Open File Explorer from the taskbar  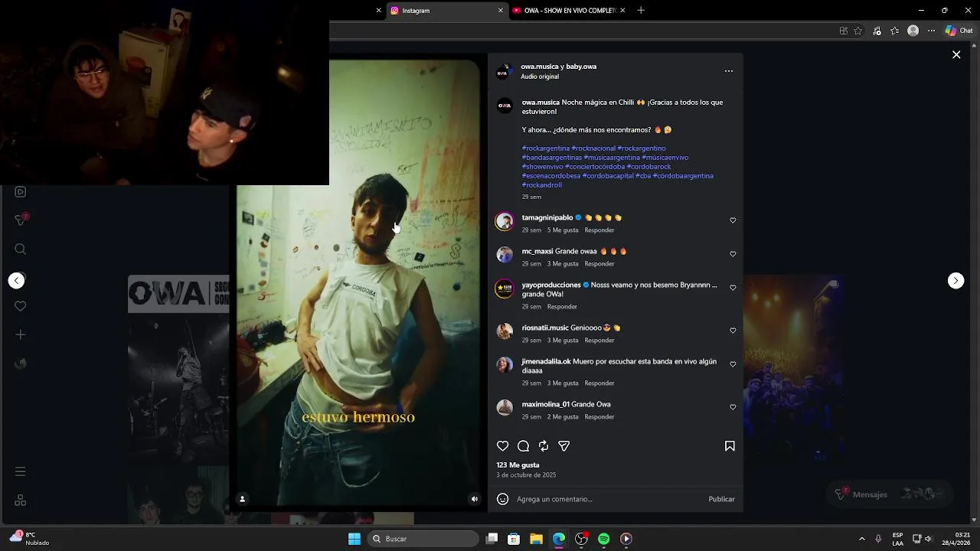pos(536,539)
